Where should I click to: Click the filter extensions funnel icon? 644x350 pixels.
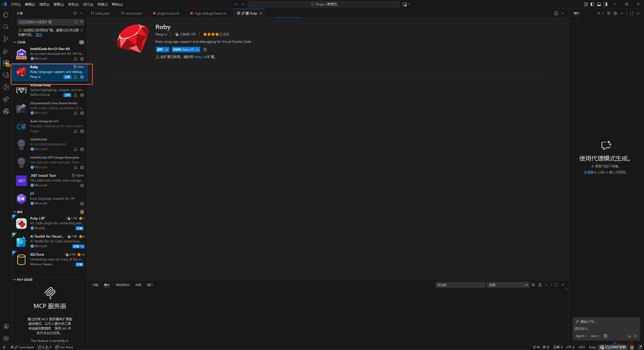[82, 22]
